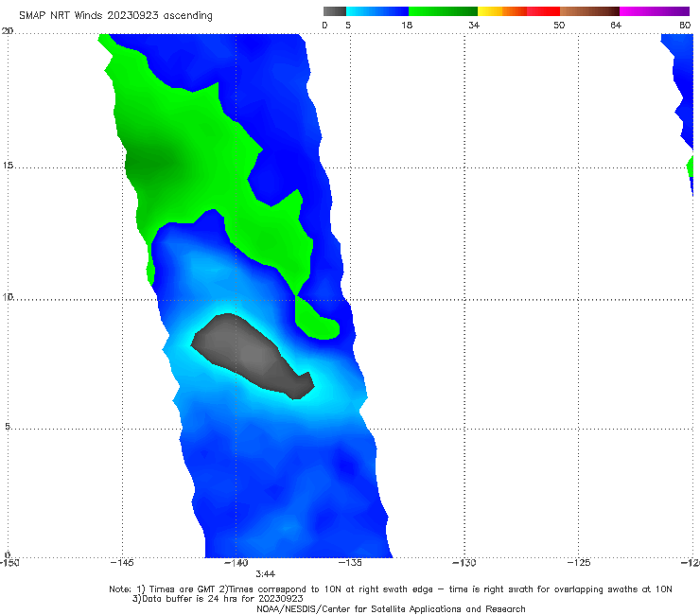Click the yellow-orange 34-50 color bar segment
700x615 pixels.
click(x=518, y=11)
